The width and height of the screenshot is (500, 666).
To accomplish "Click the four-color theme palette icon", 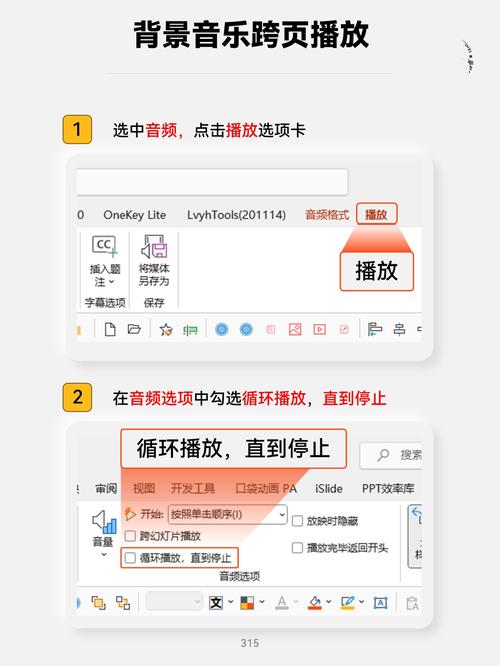I will click(x=247, y=602).
